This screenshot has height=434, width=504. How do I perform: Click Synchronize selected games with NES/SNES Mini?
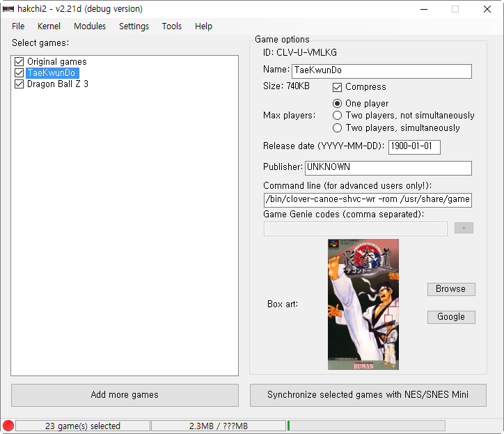click(x=368, y=395)
